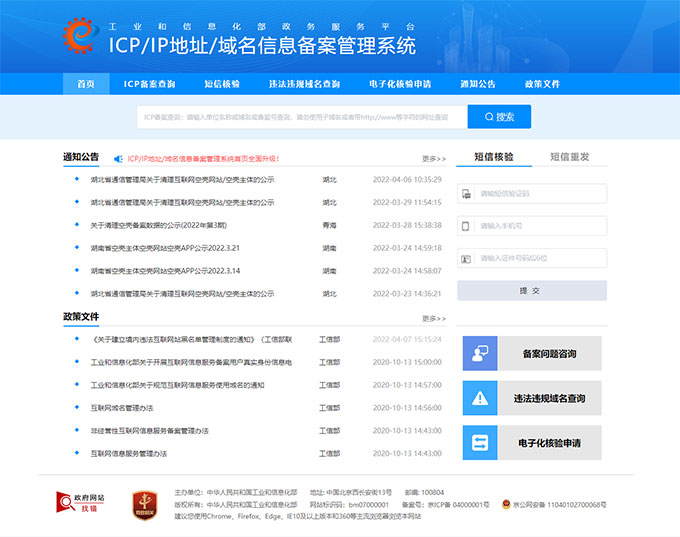
Task: Click the 通知公告 section heading
Action: [x=81, y=157]
